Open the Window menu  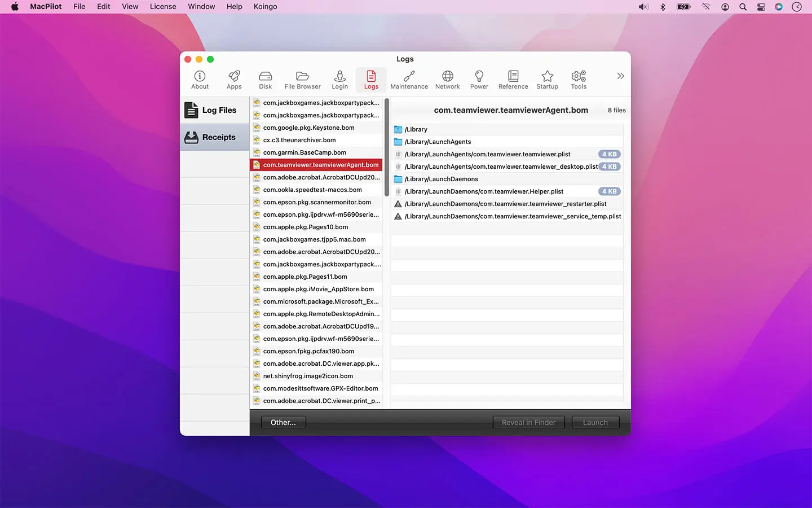201,7
